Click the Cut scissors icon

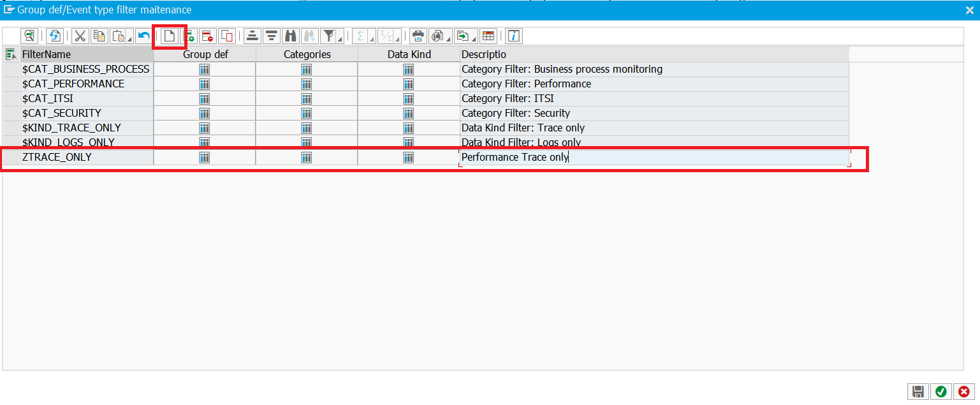(80, 36)
